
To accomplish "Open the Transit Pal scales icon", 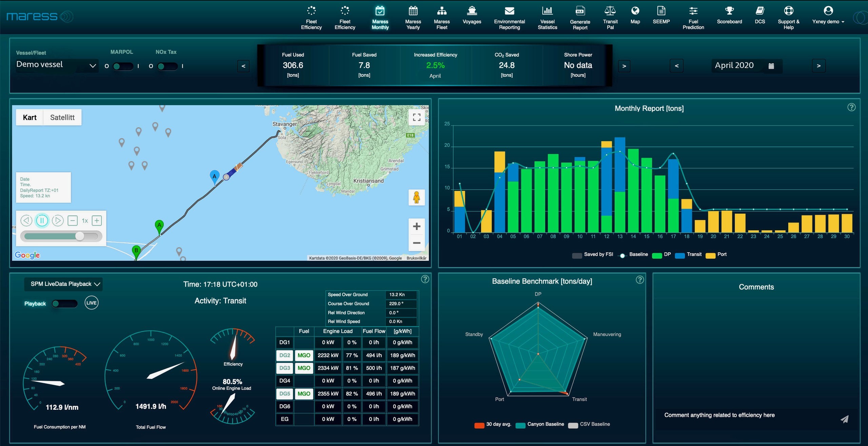I will point(610,11).
